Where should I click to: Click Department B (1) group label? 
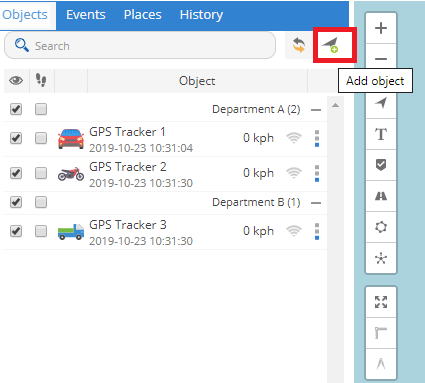pos(256,202)
